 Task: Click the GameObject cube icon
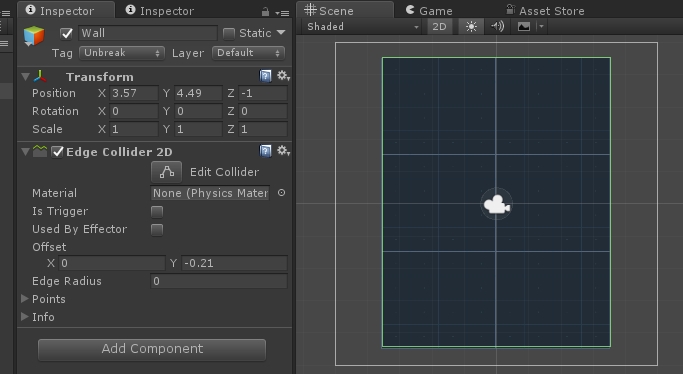pos(34,36)
